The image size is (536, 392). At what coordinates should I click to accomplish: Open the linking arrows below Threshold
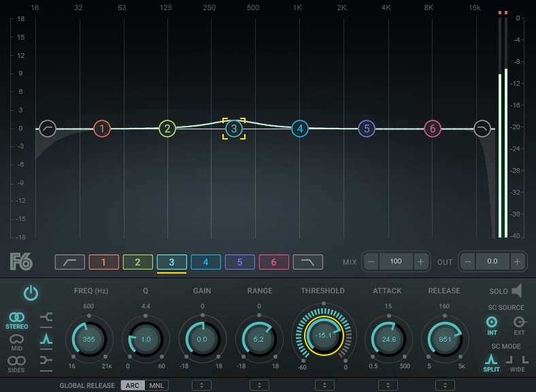click(322, 385)
